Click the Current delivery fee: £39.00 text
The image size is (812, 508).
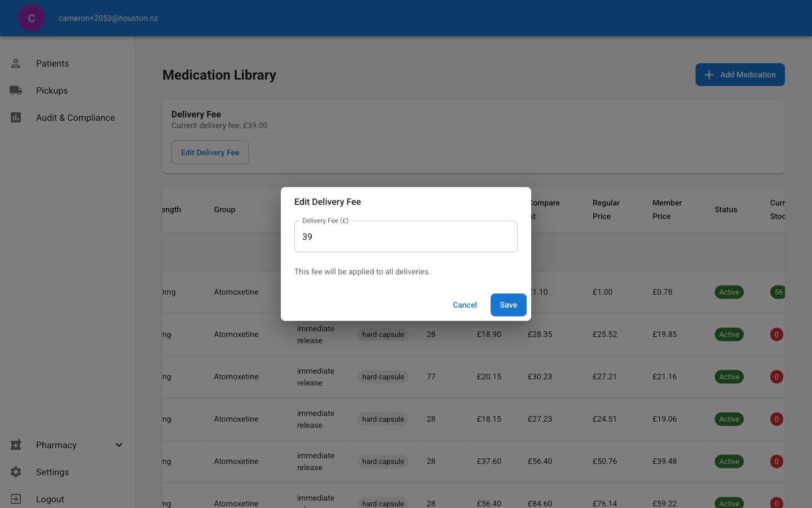click(x=219, y=125)
